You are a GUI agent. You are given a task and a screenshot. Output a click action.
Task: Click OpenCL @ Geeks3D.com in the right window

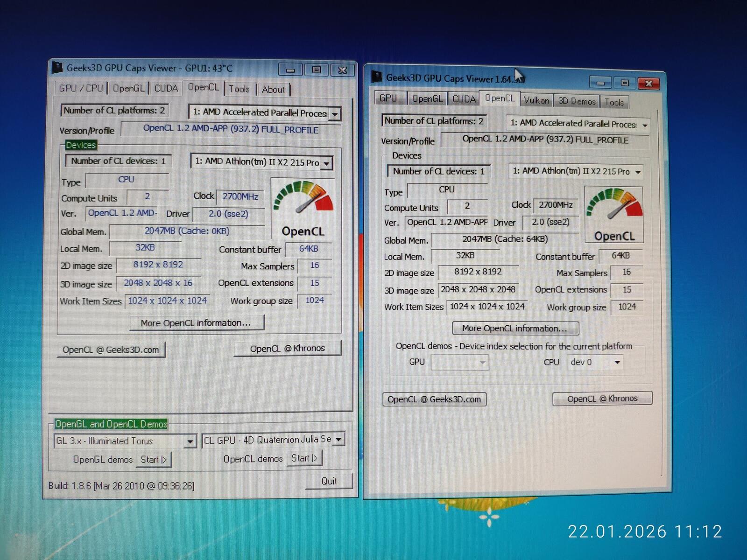[x=434, y=399]
